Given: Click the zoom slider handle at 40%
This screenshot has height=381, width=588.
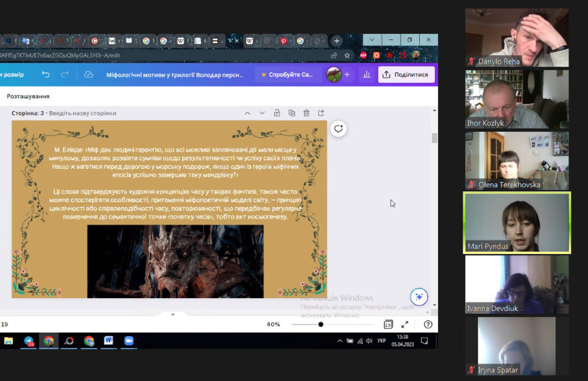Looking at the screenshot, I should click(x=320, y=324).
